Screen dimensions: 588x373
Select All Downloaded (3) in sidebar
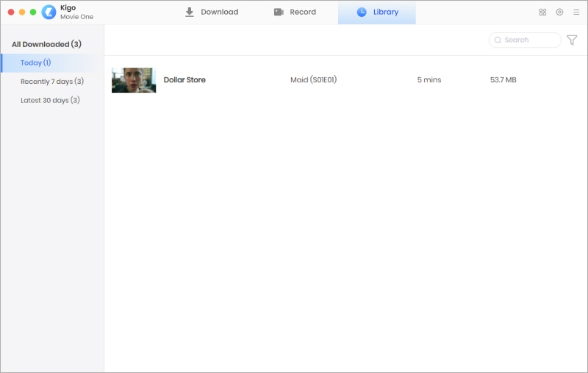click(46, 44)
